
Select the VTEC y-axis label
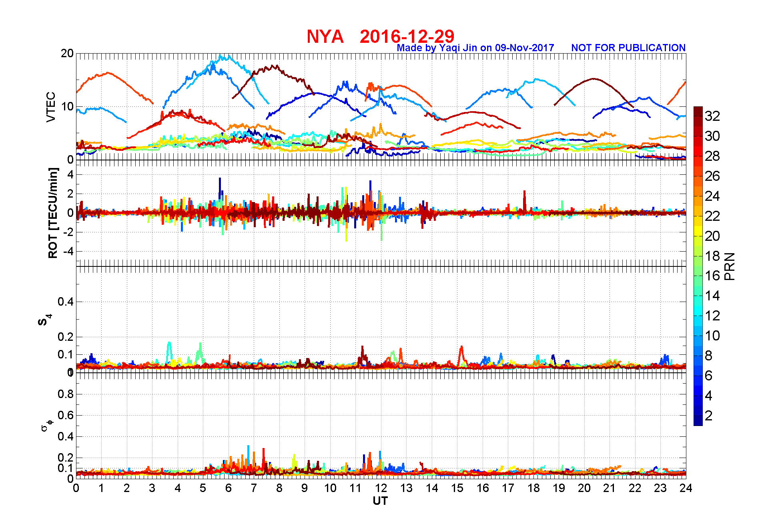click(x=51, y=107)
